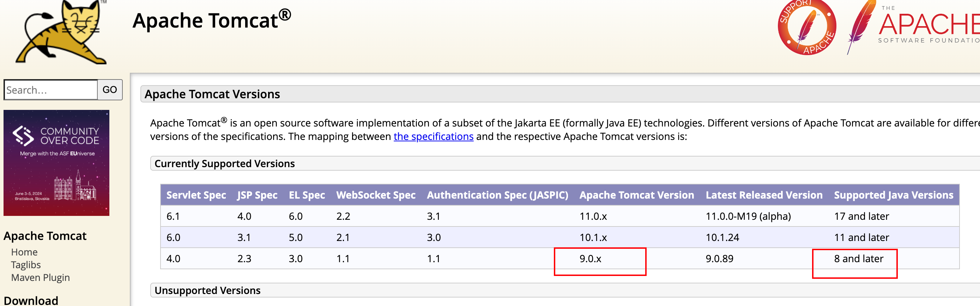Click the '17 and later' Java cell
This screenshot has height=306, width=980.
tap(861, 217)
